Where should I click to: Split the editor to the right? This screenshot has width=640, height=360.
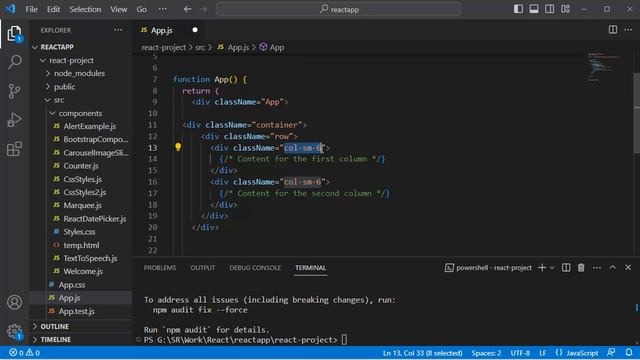(x=613, y=29)
